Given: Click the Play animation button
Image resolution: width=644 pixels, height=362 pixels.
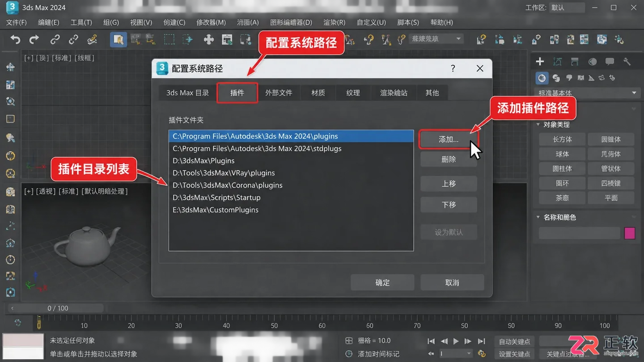Looking at the screenshot, I should pyautogui.click(x=456, y=341).
